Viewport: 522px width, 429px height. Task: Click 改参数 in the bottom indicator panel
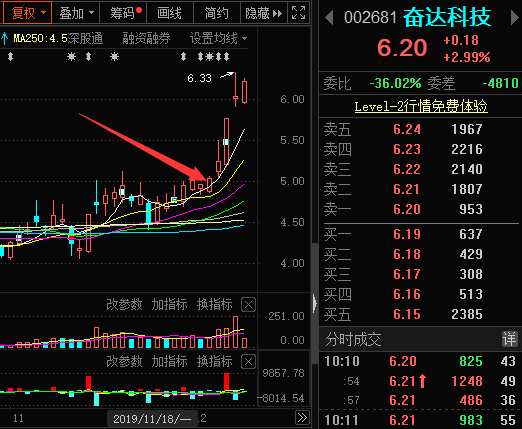pos(124,361)
